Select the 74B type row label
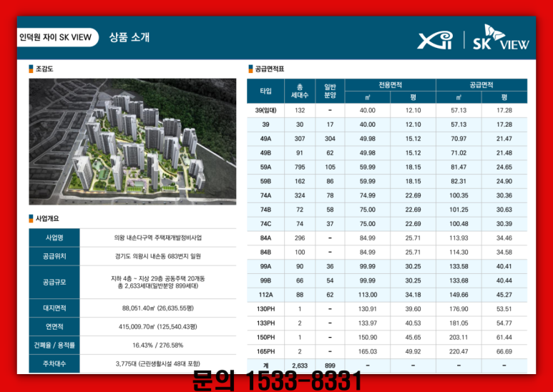This screenshot has width=553, height=392. (x=265, y=210)
